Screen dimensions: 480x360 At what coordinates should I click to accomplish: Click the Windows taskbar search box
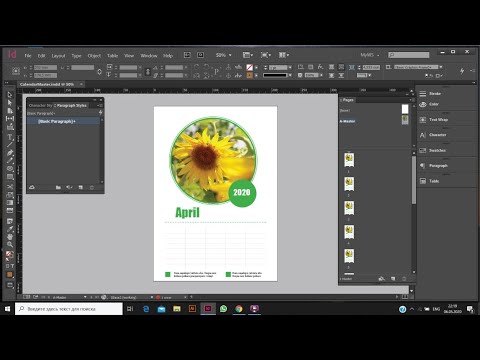(x=69, y=309)
